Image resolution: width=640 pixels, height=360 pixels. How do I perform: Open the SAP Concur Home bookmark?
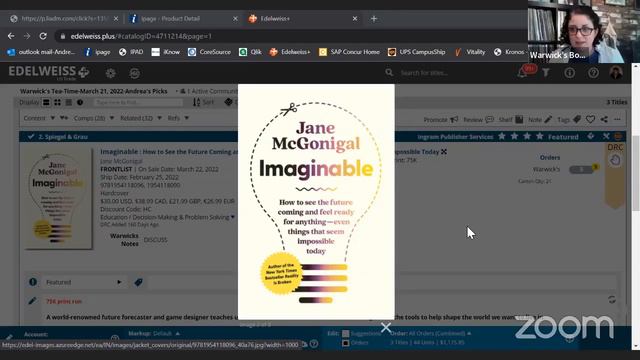[349, 52]
